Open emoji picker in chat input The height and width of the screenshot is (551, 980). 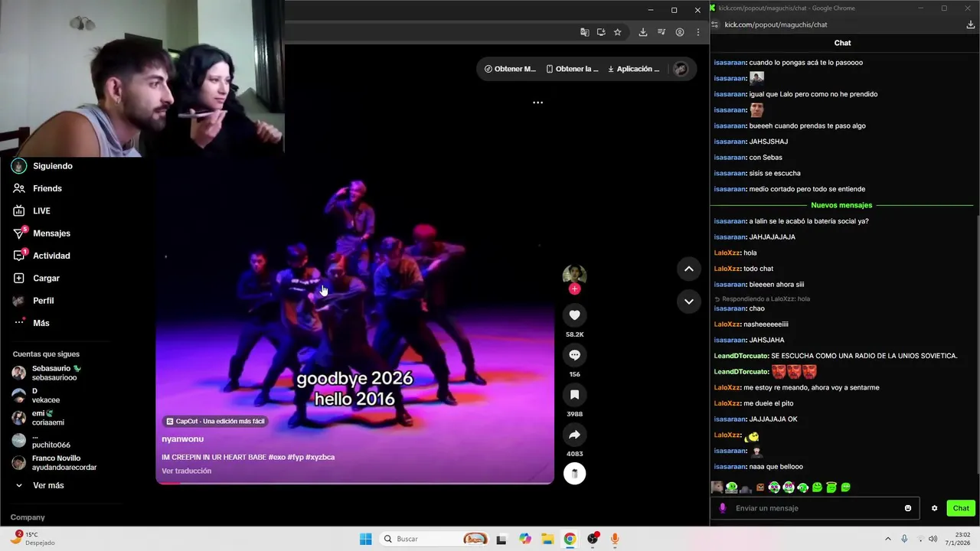point(908,508)
